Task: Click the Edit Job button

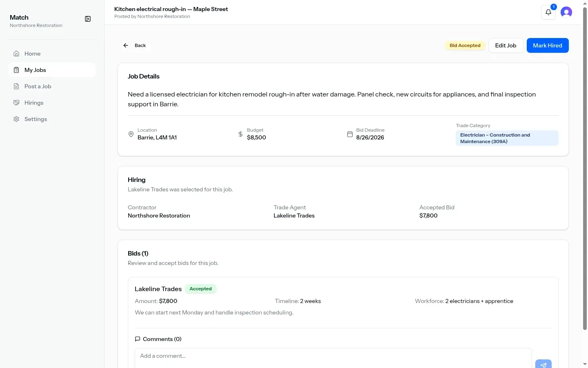Action: (x=506, y=45)
